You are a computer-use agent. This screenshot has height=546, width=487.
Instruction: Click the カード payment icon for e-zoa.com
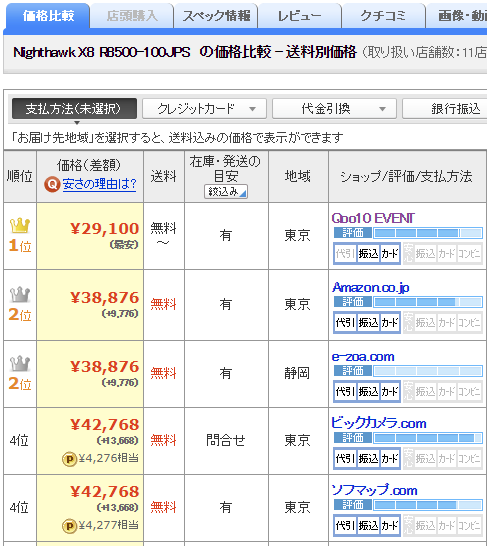pos(390,391)
